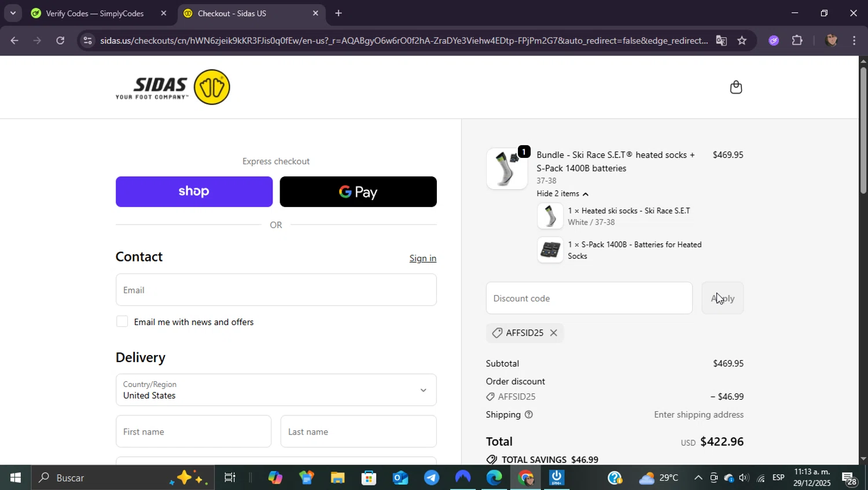The height and width of the screenshot is (490, 868).
Task: Close the Verify Codes SimplyCodes tab
Action: (163, 13)
